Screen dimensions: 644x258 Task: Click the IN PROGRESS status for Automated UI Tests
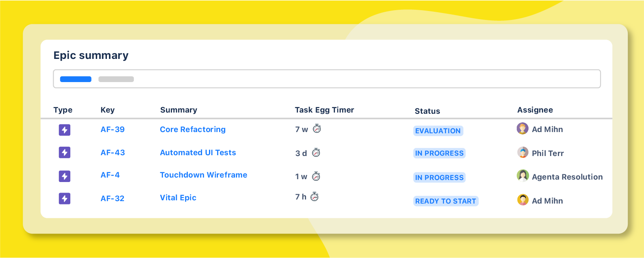439,153
